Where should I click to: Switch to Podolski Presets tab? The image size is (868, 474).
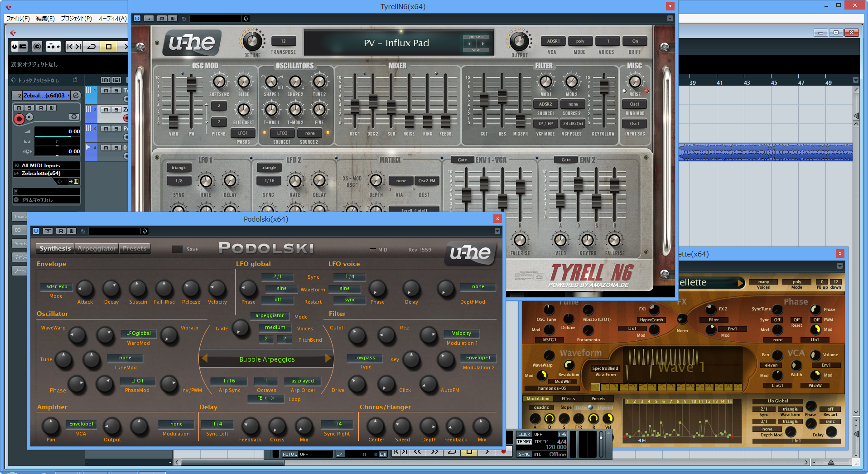pyautogui.click(x=135, y=248)
